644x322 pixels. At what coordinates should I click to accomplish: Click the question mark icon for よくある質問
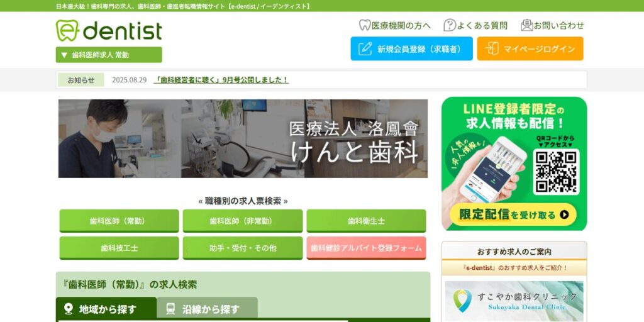(450, 25)
